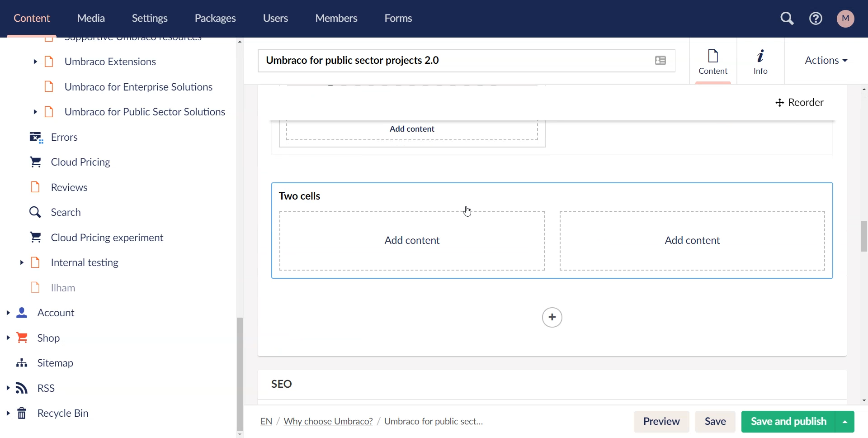Expand the Internal testing tree node
Image resolution: width=868 pixels, height=438 pixels.
click(x=22, y=262)
